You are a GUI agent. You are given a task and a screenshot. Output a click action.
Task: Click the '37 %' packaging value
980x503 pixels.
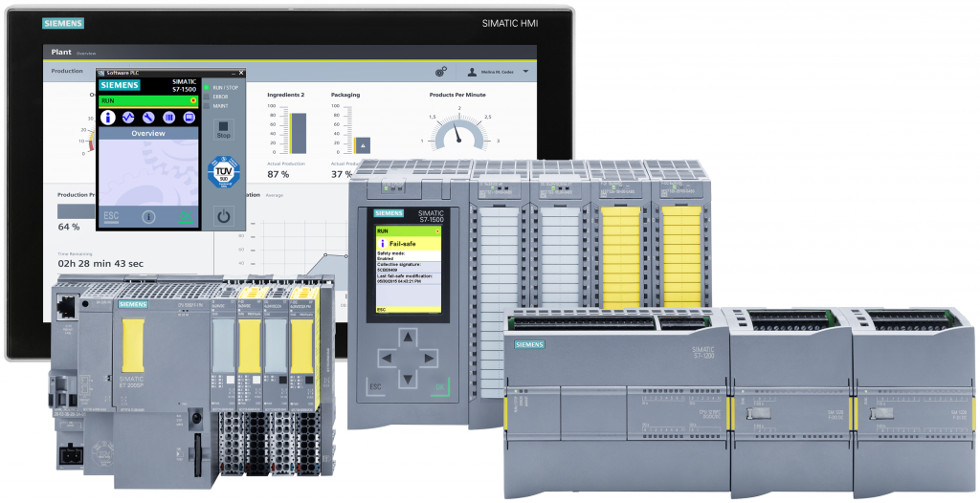(x=342, y=174)
